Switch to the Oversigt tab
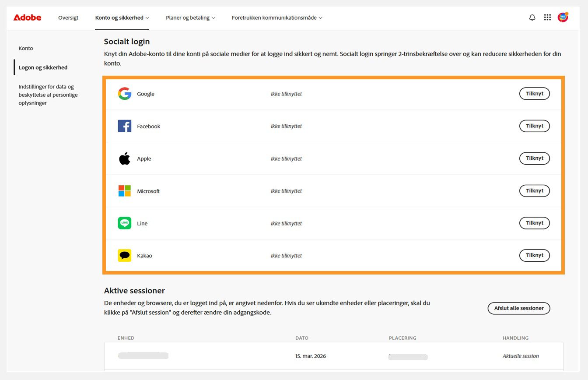This screenshot has height=380, width=588. (x=68, y=18)
